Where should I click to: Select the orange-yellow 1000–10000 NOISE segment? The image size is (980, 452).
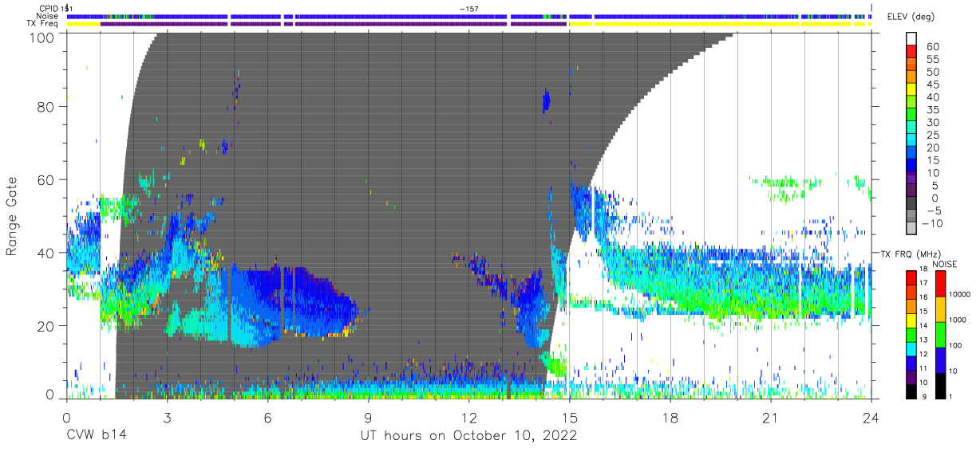pos(940,309)
